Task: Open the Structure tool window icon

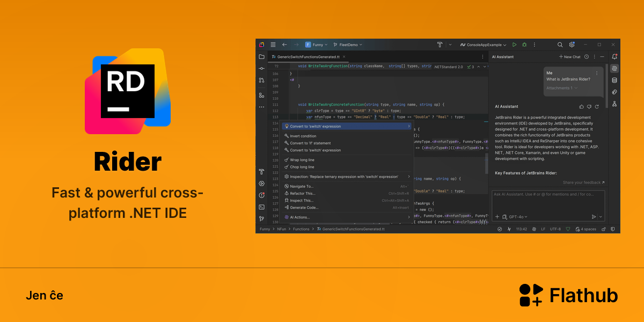Action: 261,95
